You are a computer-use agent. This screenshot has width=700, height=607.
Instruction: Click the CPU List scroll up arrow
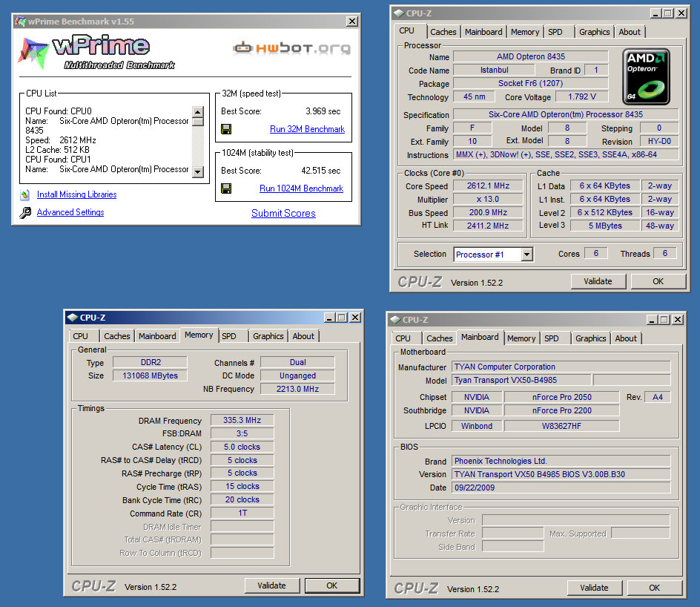[198, 111]
